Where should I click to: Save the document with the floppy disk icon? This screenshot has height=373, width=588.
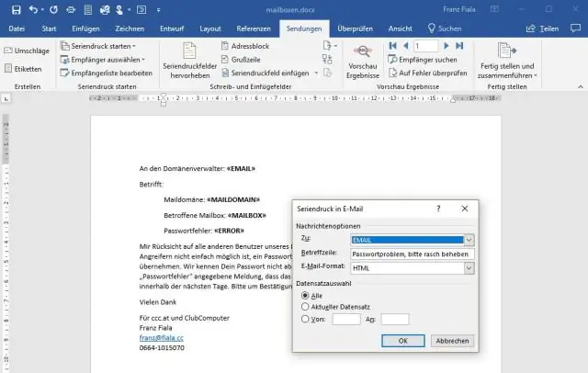click(x=17, y=10)
